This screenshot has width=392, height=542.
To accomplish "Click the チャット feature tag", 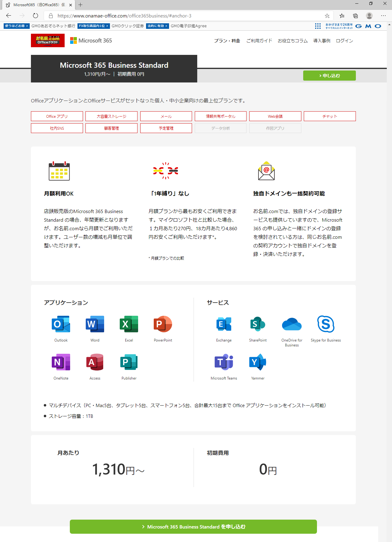I will pos(330,116).
